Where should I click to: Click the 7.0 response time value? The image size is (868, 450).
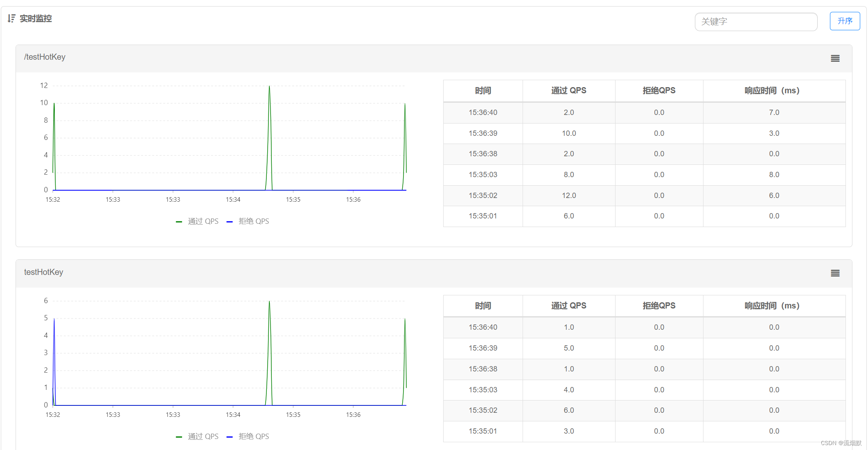pos(774,112)
